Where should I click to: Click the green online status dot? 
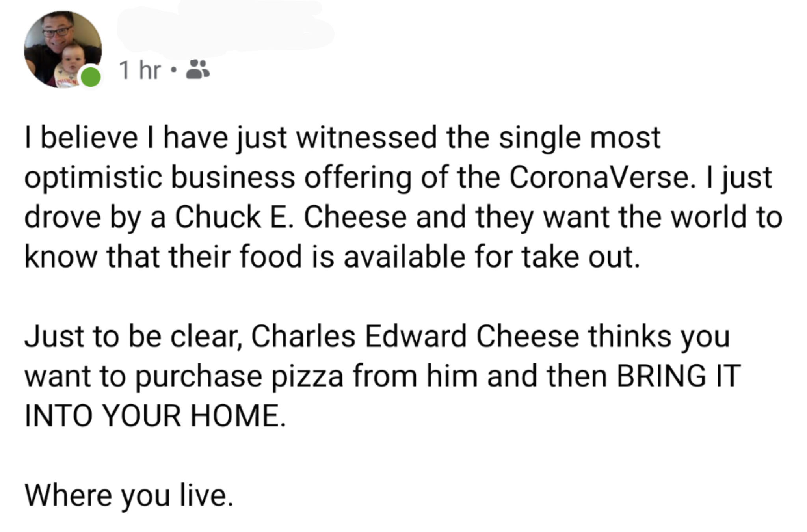(x=91, y=77)
